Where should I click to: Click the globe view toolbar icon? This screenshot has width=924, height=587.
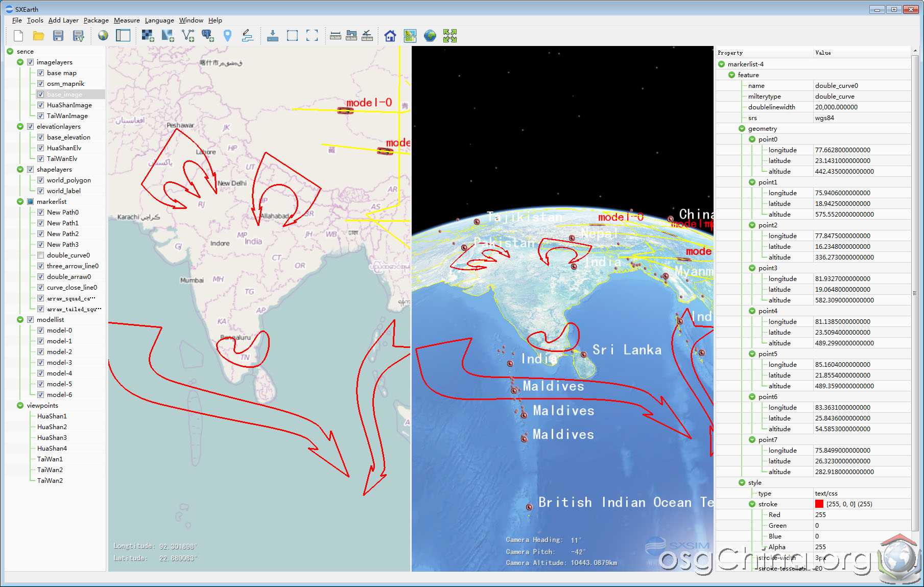(x=103, y=35)
